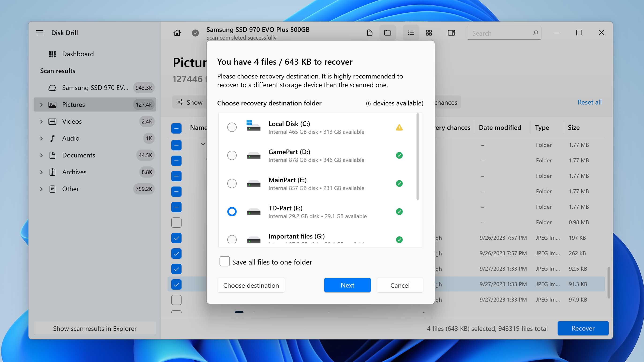The width and height of the screenshot is (644, 362).
Task: Toggle the preview panel icon
Action: coord(451,33)
